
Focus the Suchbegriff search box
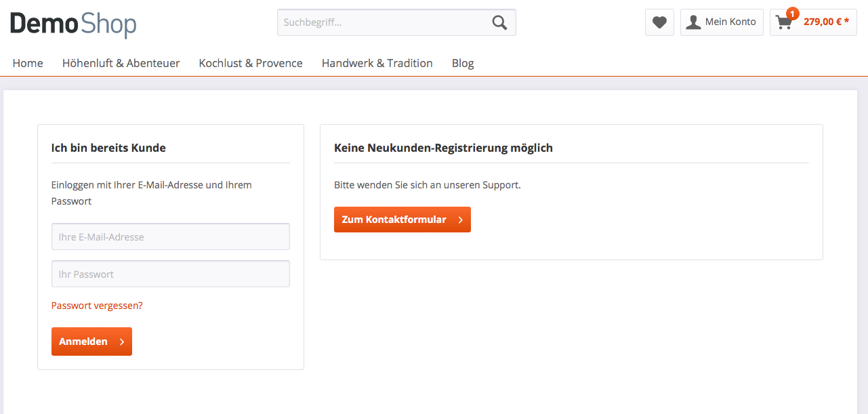379,22
